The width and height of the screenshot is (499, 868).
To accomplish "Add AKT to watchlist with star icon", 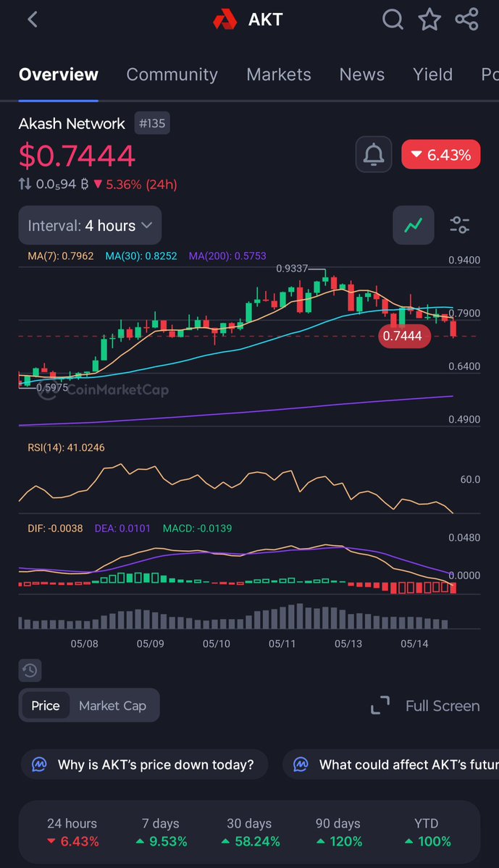I will click(x=429, y=20).
